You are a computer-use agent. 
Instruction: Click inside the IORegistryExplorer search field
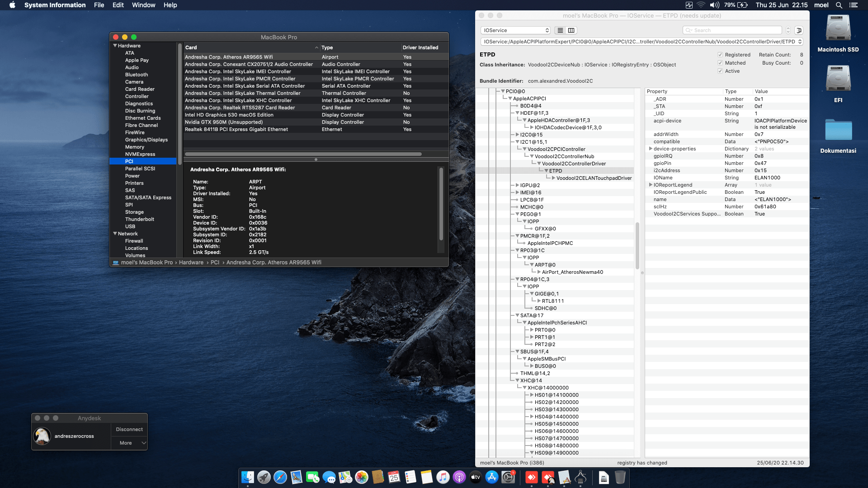point(731,30)
